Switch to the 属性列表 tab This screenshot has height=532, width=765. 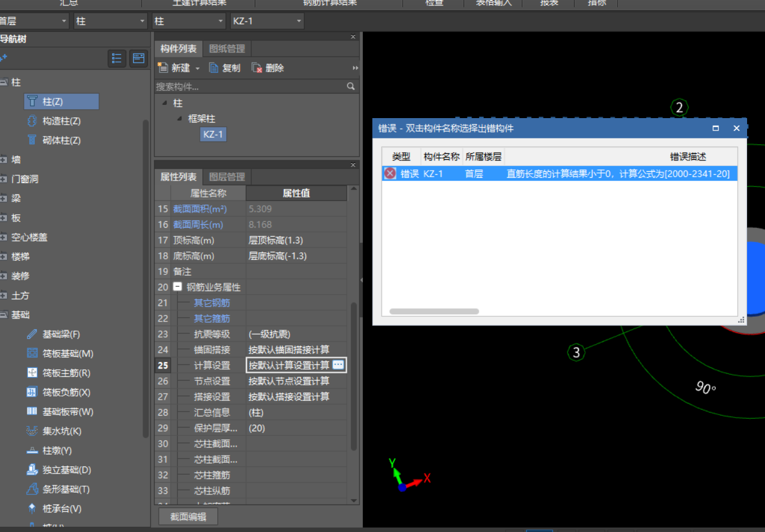pos(178,177)
